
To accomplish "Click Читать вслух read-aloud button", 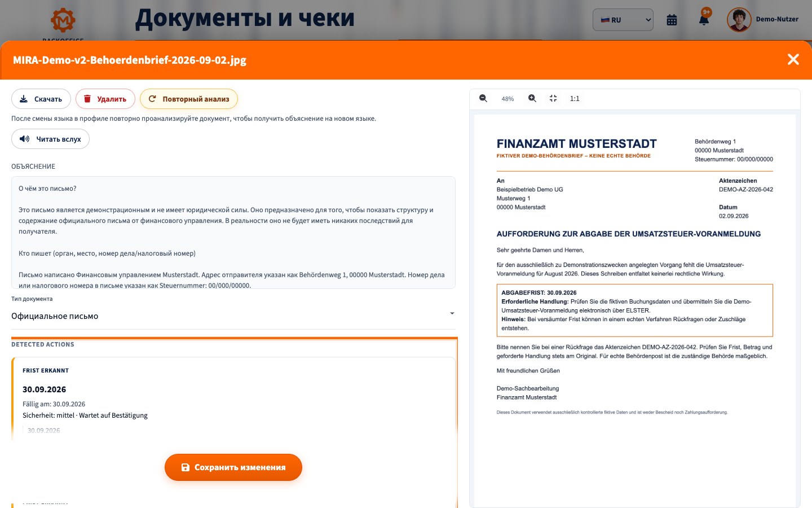I will [50, 139].
